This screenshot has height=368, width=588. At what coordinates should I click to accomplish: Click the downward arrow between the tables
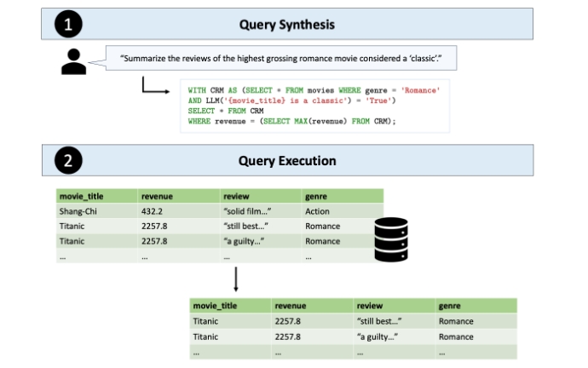[235, 279]
